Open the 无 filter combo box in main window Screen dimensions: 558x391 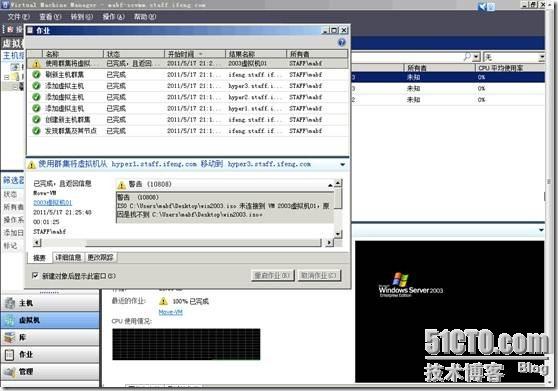pyautogui.click(x=514, y=57)
